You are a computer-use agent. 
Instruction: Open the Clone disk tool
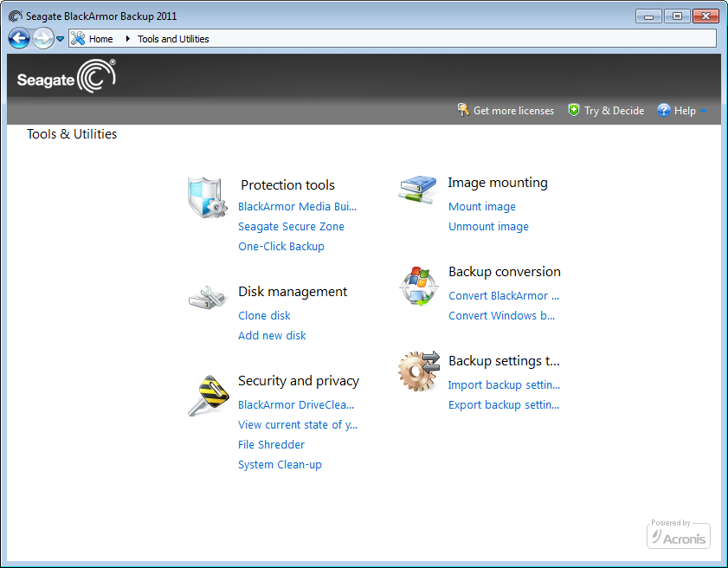click(x=264, y=316)
